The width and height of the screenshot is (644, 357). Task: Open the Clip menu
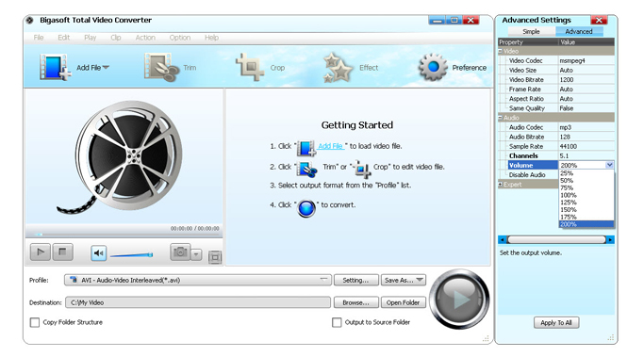click(116, 38)
